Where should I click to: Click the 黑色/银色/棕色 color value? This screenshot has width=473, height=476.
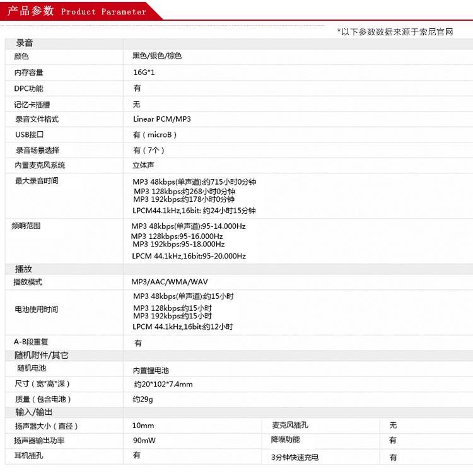157,56
